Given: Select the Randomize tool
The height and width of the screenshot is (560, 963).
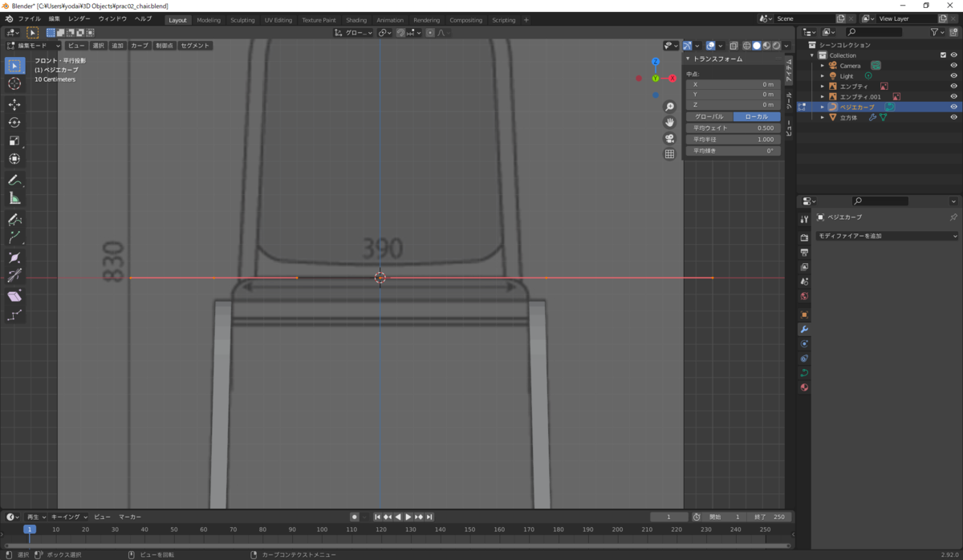Looking at the screenshot, I should coord(14,314).
